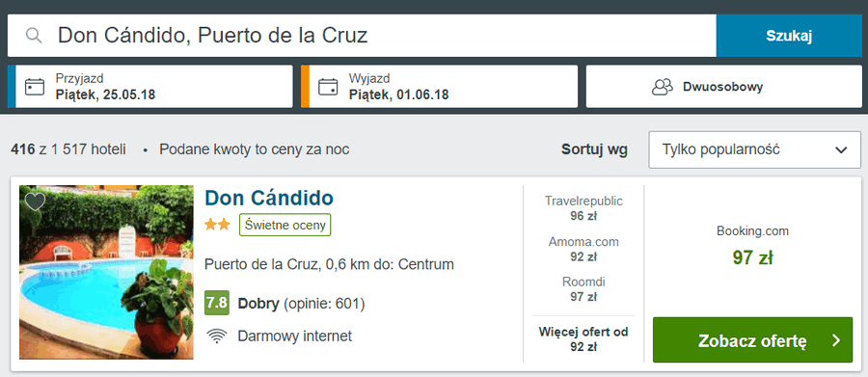The height and width of the screenshot is (377, 868).
Task: Click the Szukaj search button
Action: [x=788, y=36]
